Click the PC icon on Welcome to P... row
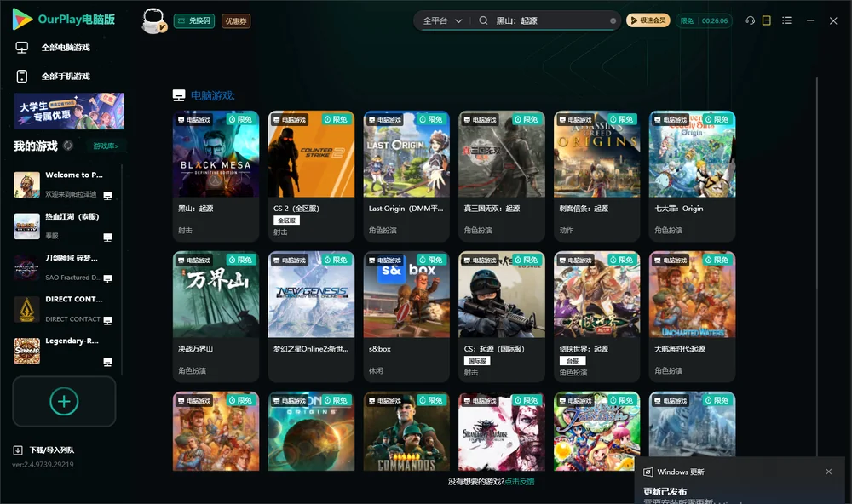This screenshot has height=504, width=852. click(107, 196)
